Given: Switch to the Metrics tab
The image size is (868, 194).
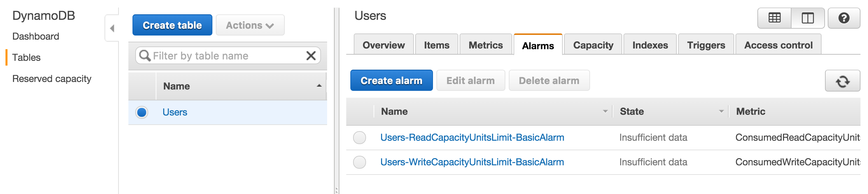Looking at the screenshot, I should (486, 45).
